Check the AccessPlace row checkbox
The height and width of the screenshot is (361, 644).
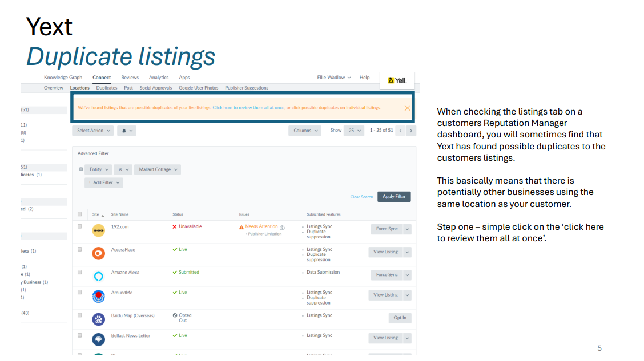pos(80,249)
